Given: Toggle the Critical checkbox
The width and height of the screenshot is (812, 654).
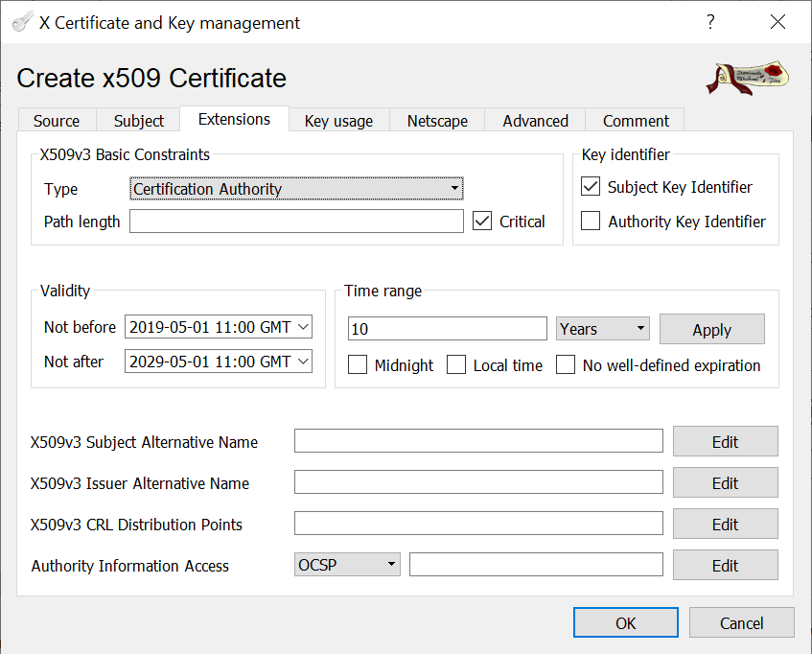Looking at the screenshot, I should pyautogui.click(x=482, y=222).
